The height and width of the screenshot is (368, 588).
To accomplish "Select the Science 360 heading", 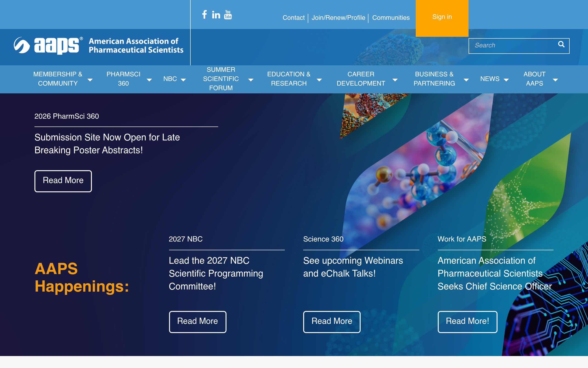I will click(323, 239).
